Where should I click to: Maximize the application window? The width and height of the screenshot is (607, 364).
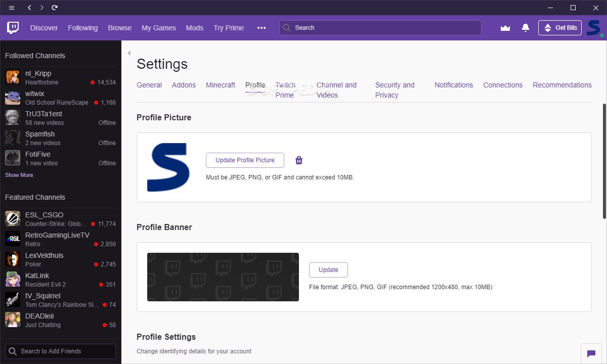[573, 8]
